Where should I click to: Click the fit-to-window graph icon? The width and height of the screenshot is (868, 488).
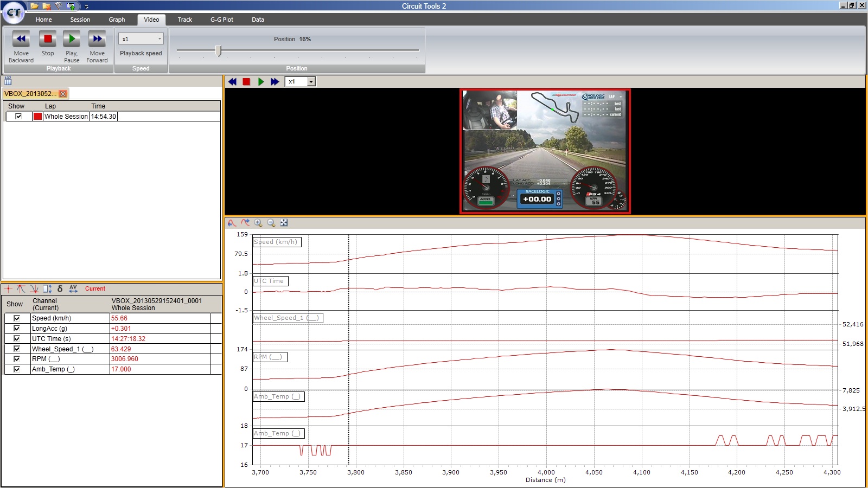(284, 223)
